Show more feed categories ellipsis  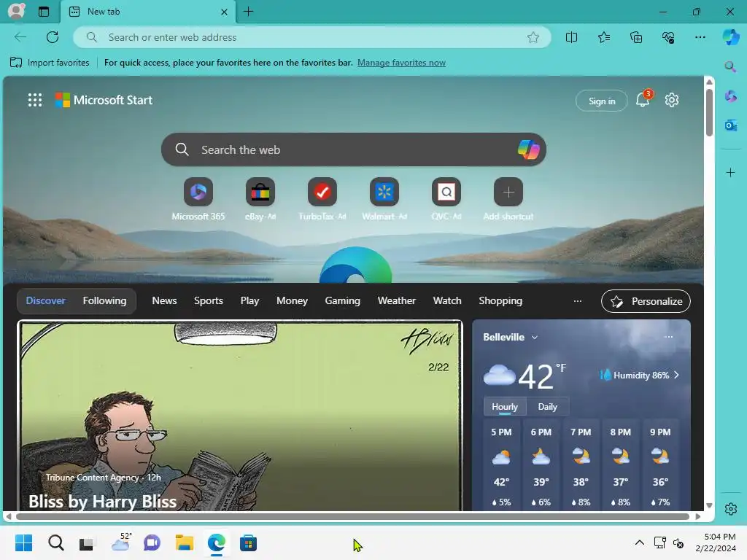pos(578,300)
